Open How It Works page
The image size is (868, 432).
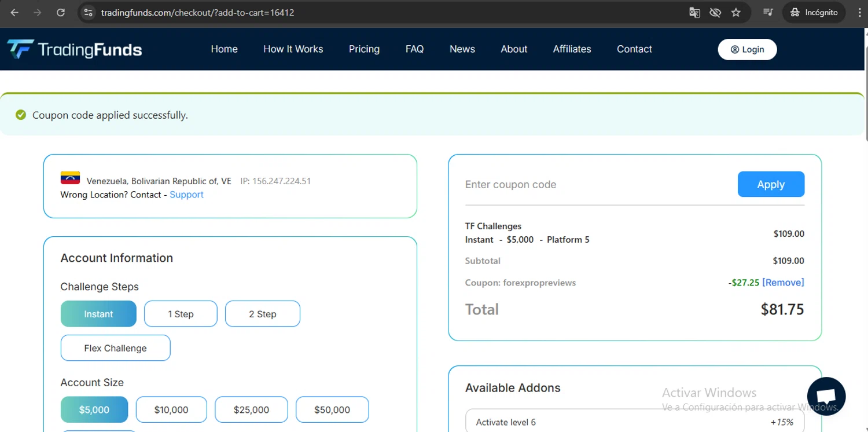point(293,49)
